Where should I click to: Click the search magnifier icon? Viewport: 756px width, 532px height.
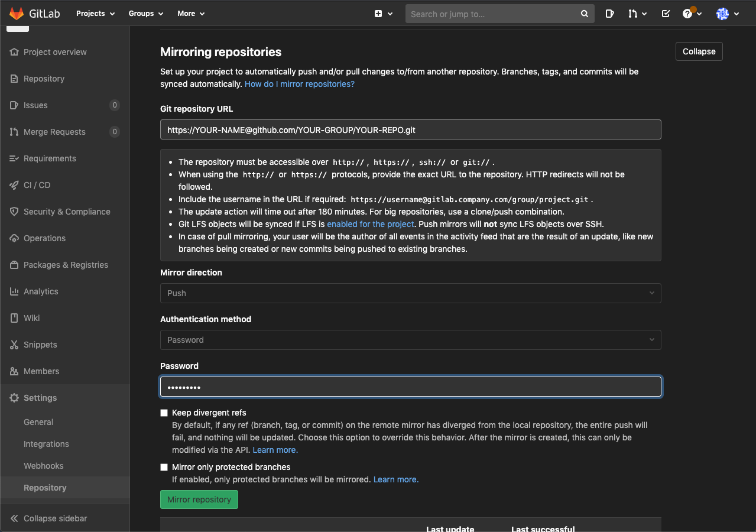585,14
